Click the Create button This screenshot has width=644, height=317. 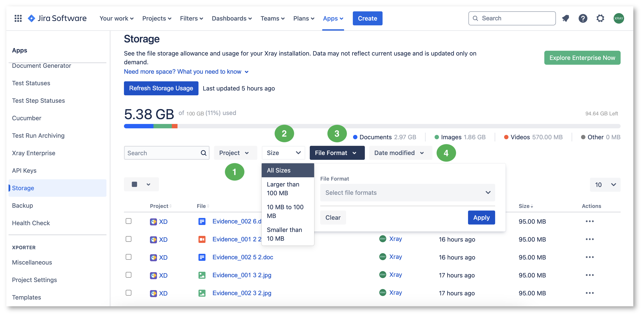pyautogui.click(x=367, y=18)
